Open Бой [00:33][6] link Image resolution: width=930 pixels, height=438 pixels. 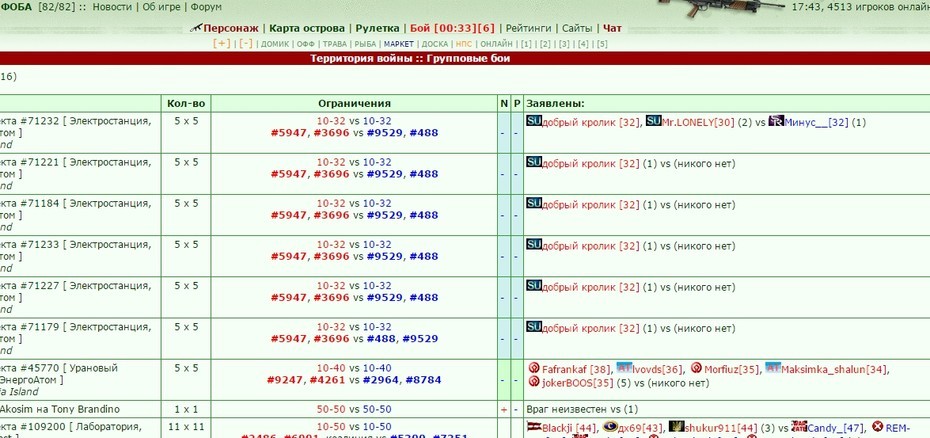click(x=452, y=28)
